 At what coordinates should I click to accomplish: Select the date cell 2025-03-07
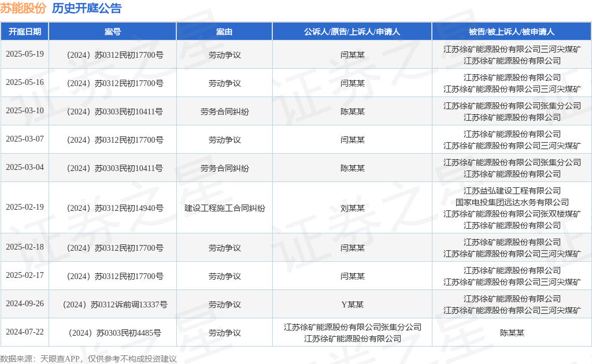[x=25, y=139]
